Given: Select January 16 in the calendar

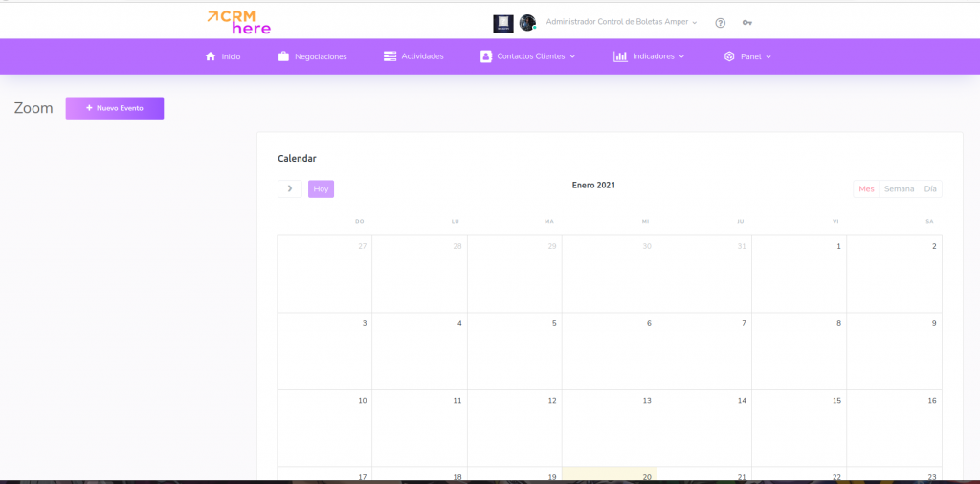Looking at the screenshot, I should click(x=895, y=429).
